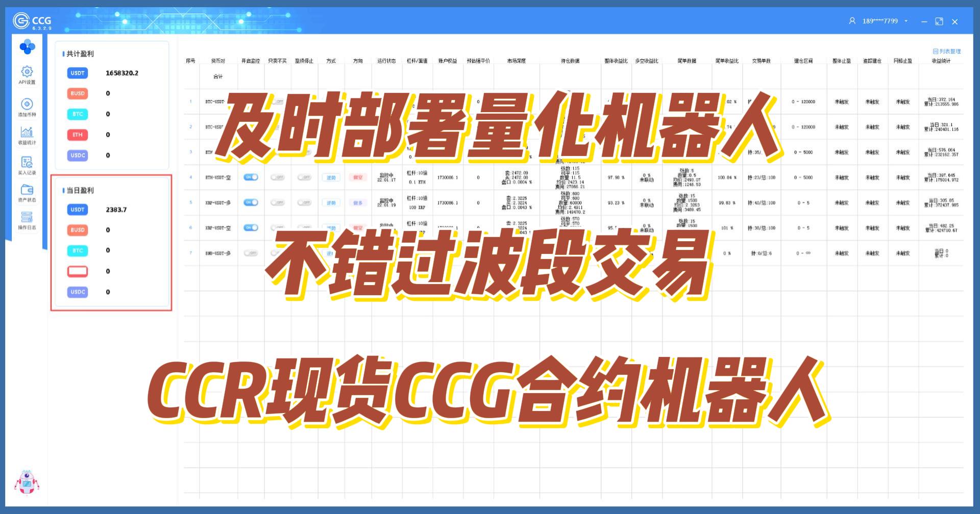The width and height of the screenshot is (980, 514).
Task: Click 0 - 120000 range cell in row 1
Action: 803,102
